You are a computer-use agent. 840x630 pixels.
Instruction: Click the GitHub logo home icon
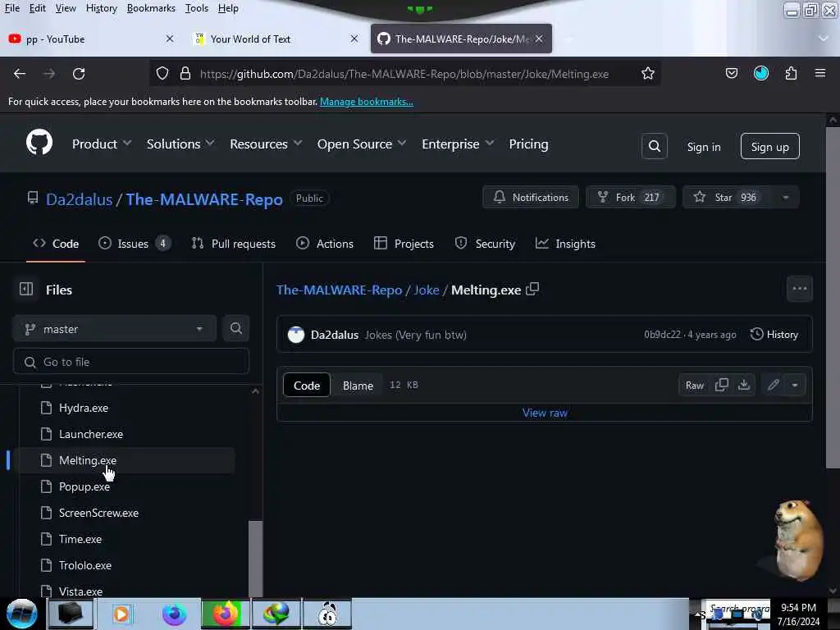tap(39, 143)
